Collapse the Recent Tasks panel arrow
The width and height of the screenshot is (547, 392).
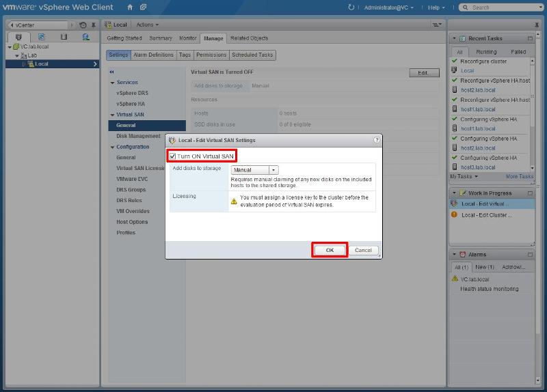454,38
